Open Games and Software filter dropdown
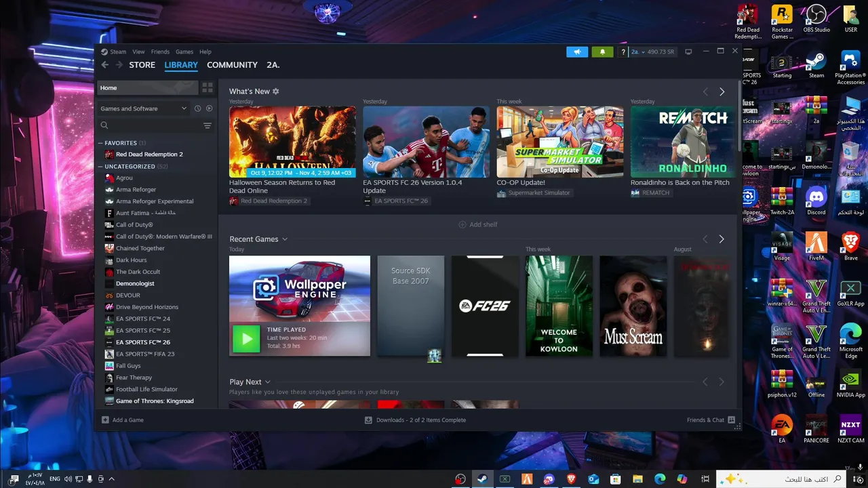868x488 pixels. click(x=144, y=108)
